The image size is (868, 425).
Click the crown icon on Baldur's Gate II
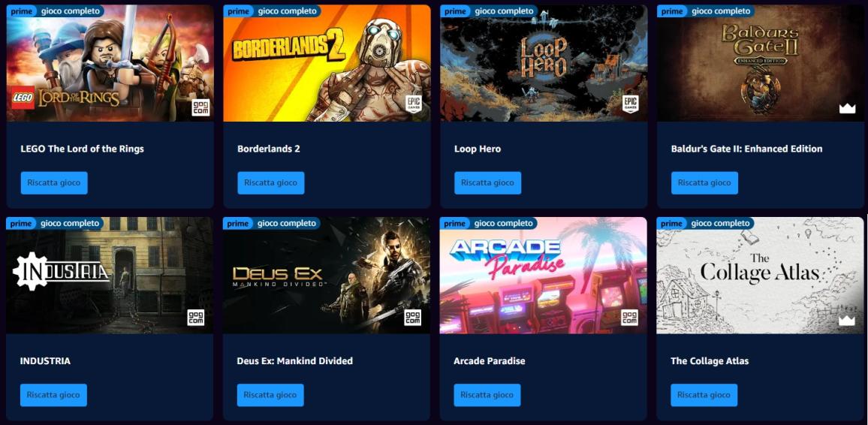click(x=847, y=108)
